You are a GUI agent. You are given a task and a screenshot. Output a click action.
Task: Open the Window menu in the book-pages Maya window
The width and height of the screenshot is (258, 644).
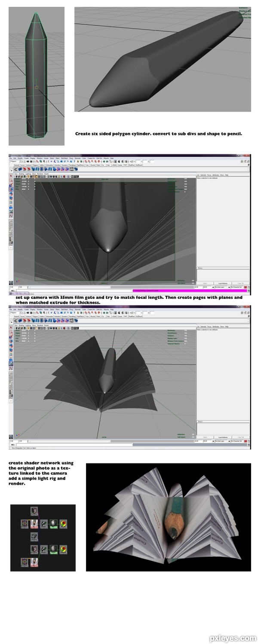tap(39, 309)
